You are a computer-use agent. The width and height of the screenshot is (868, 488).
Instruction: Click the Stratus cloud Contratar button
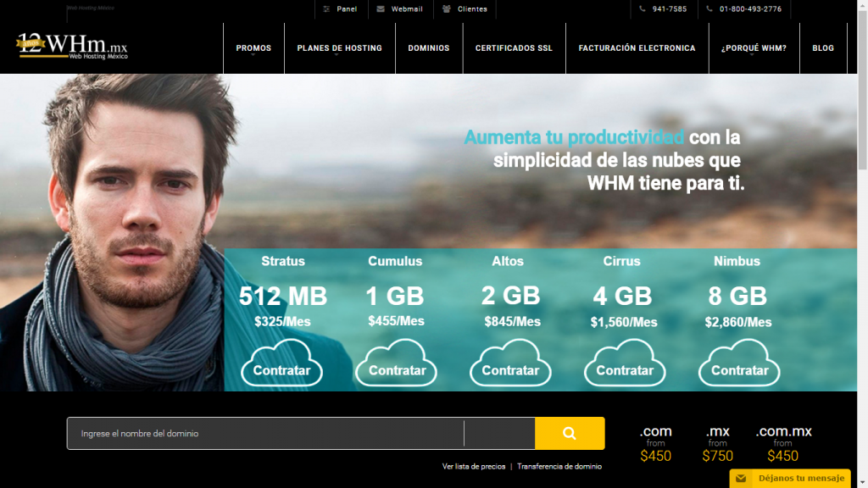pyautogui.click(x=281, y=370)
